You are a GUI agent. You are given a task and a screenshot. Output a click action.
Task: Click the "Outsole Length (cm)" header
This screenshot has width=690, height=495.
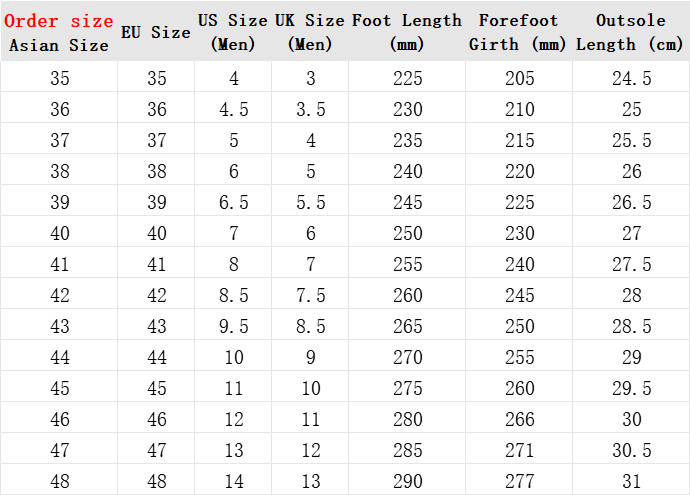631,32
